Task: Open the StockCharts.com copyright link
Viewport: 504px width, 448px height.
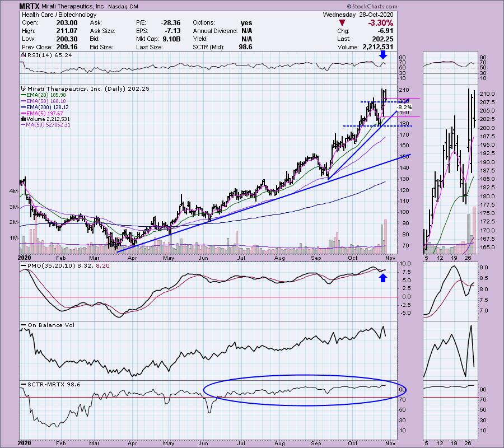Action: coord(372,6)
